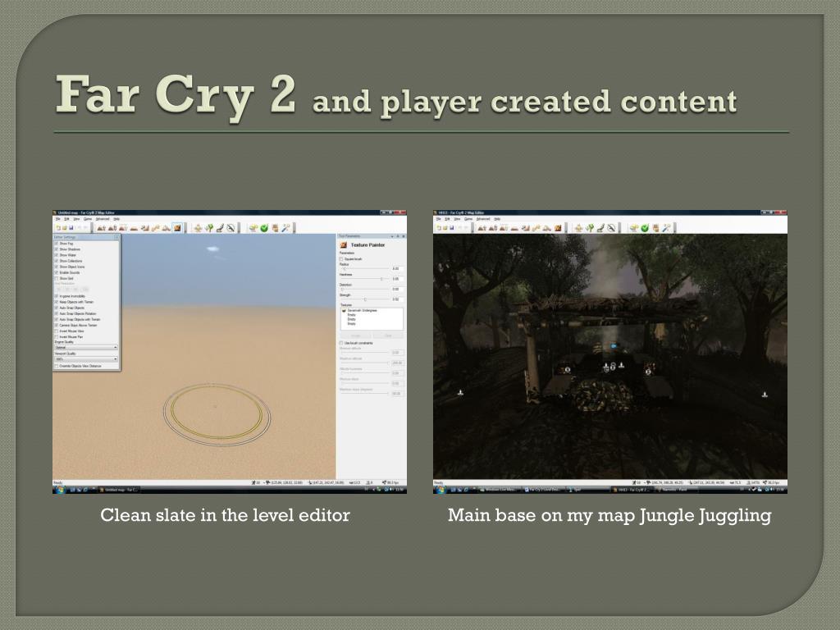840x630 pixels.
Task: Click the Open folder icon in Untitled map editor
Action: pyautogui.click(x=65, y=228)
